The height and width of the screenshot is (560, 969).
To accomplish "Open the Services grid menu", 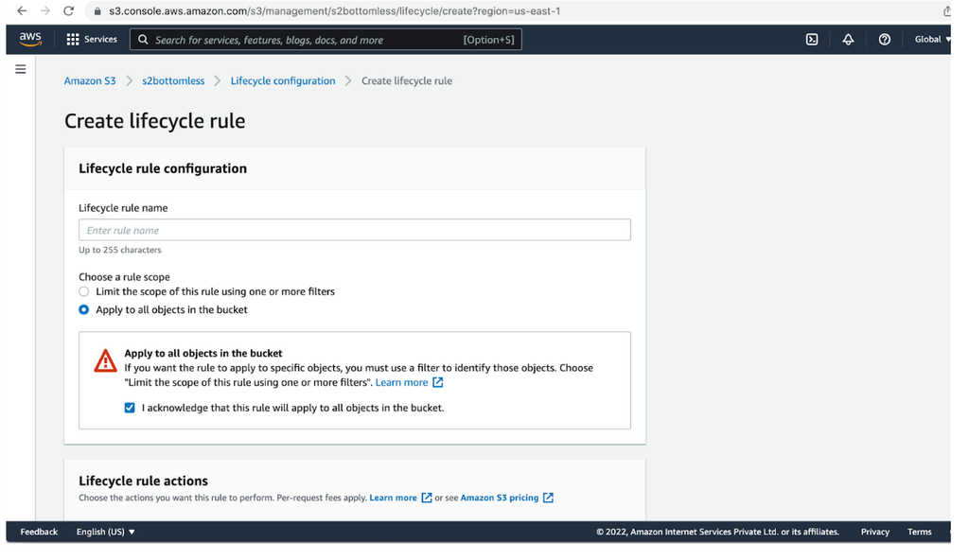I will tap(92, 40).
